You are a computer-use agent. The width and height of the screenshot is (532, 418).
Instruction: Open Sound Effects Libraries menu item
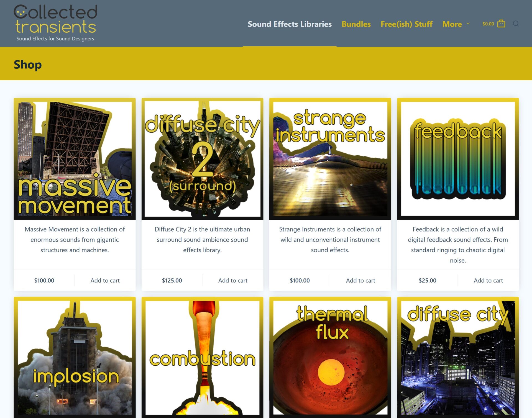point(290,24)
